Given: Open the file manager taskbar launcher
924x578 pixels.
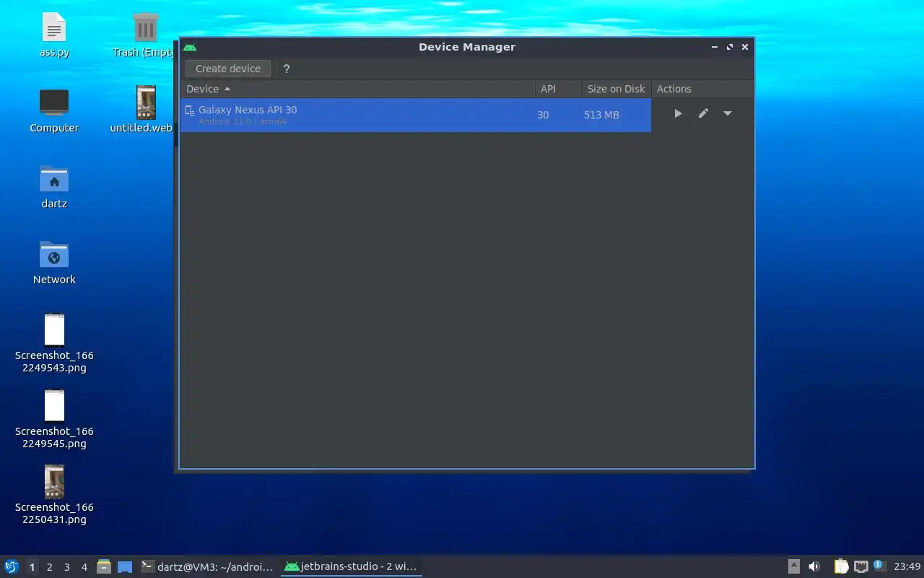Looking at the screenshot, I should (x=104, y=566).
